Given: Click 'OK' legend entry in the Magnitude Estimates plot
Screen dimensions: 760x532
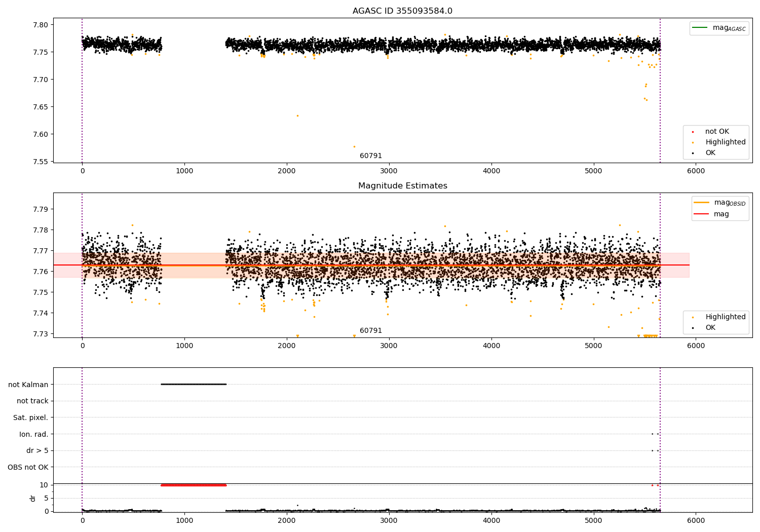Looking at the screenshot, I should coord(710,328).
